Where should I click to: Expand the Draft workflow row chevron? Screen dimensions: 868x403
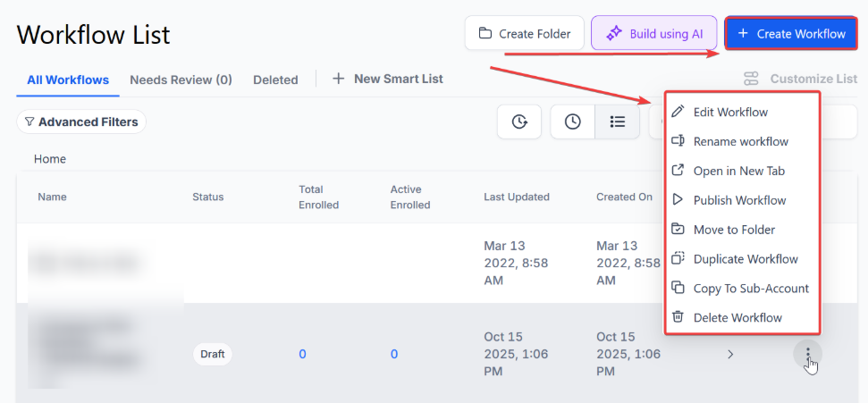pos(730,354)
